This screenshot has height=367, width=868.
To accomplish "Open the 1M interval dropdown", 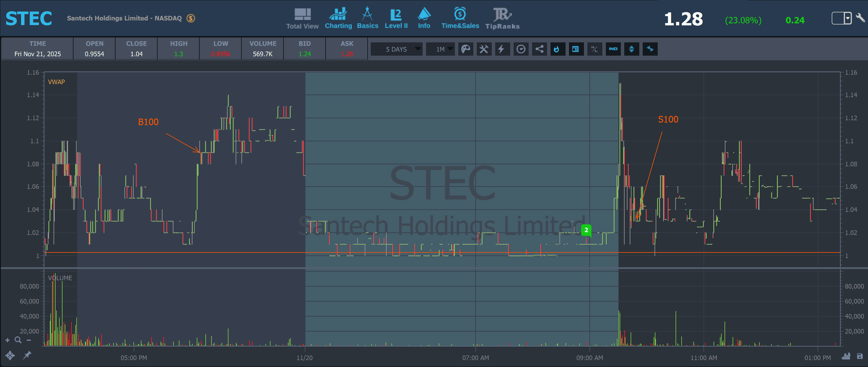I will 440,49.
